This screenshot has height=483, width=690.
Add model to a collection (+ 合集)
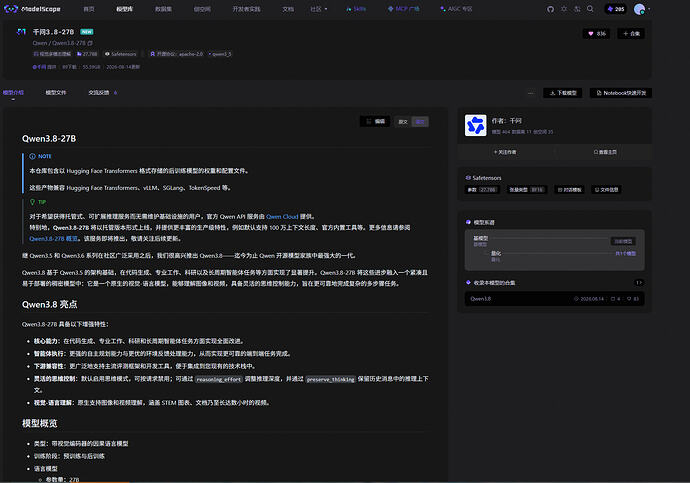631,33
